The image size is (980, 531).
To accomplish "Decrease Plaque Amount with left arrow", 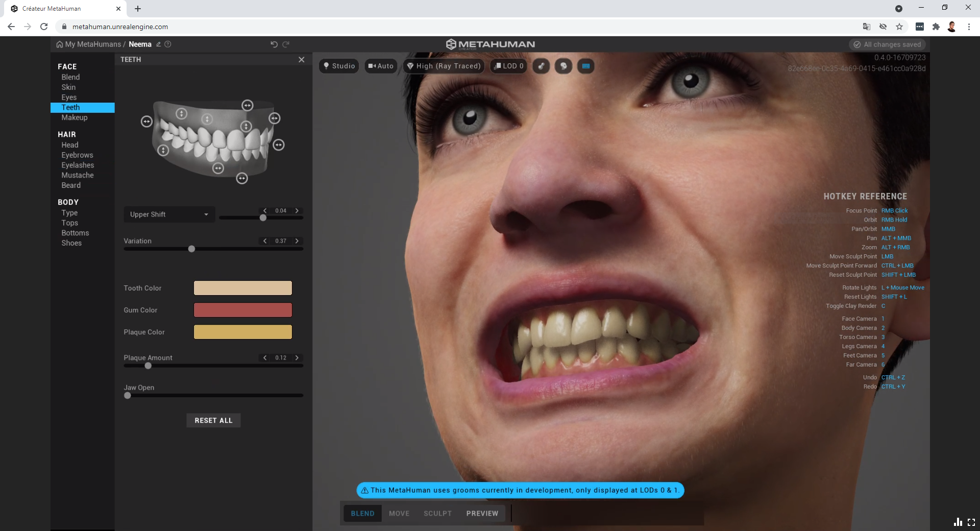I will point(265,358).
